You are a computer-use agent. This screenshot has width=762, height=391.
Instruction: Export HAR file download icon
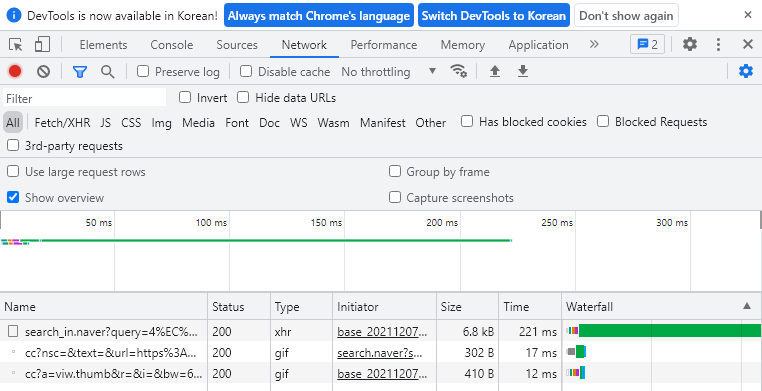click(x=522, y=71)
